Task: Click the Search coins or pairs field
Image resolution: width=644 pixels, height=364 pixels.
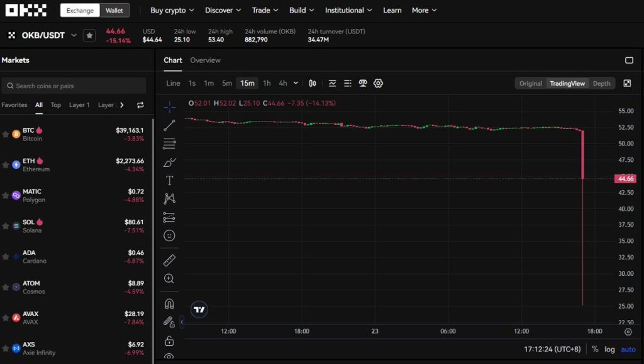Action: click(x=74, y=86)
